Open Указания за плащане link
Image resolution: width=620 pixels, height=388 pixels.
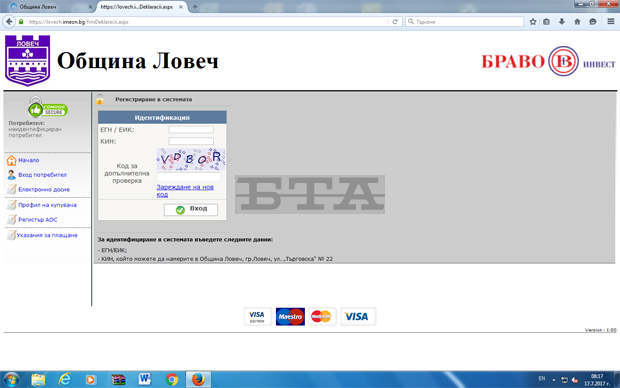(47, 235)
